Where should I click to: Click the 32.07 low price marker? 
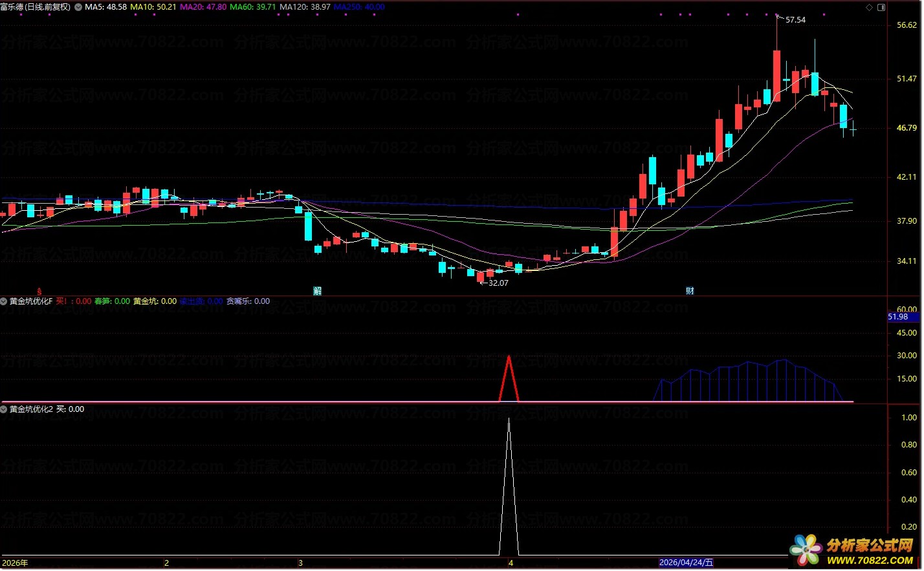pyautogui.click(x=498, y=283)
